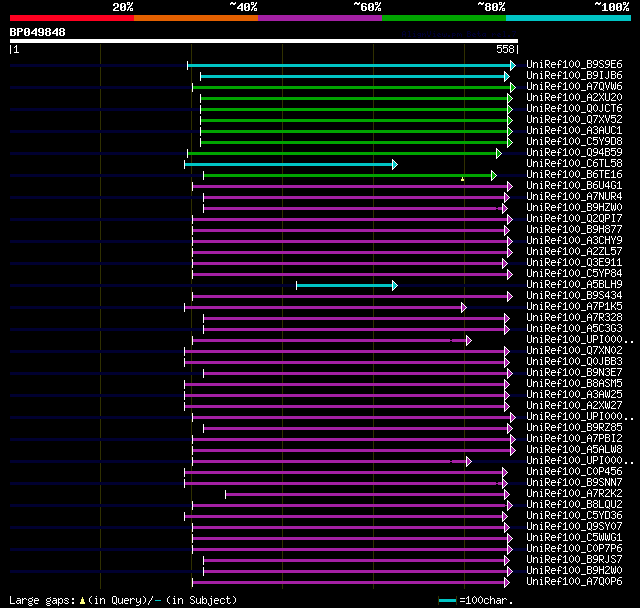Viewport: 640px width, 608px height.
Task: Click the white query sequence bar
Action: 264,41
